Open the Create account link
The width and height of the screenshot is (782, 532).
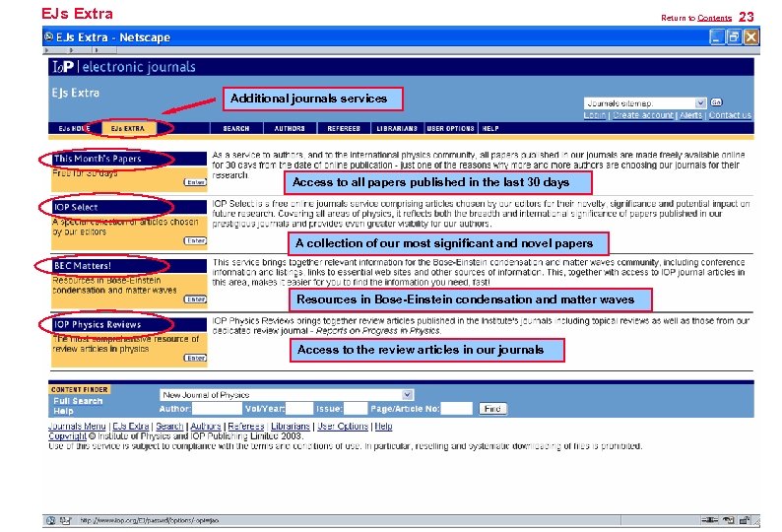click(x=643, y=115)
